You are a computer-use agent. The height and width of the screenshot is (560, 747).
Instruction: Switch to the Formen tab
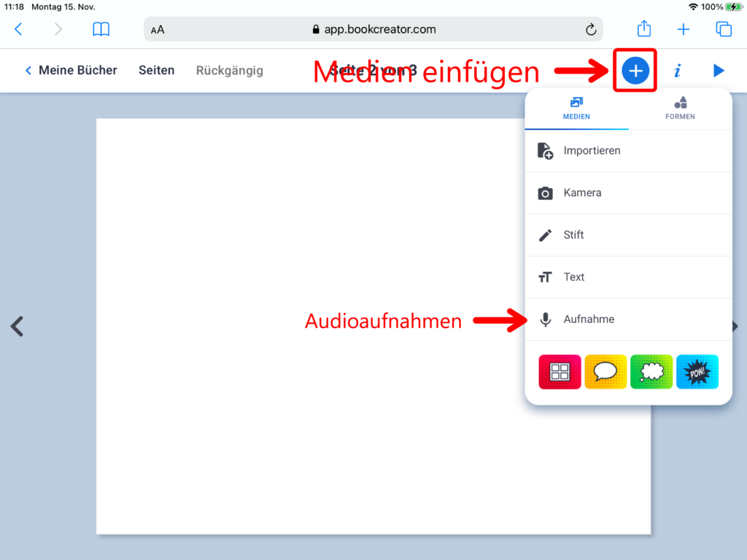tap(680, 109)
